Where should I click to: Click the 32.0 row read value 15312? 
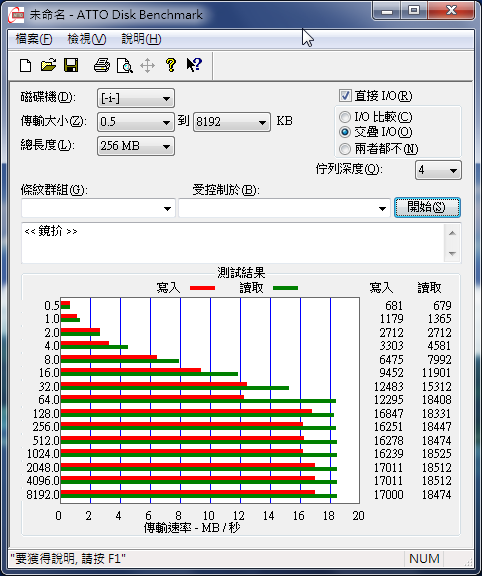pyautogui.click(x=436, y=386)
